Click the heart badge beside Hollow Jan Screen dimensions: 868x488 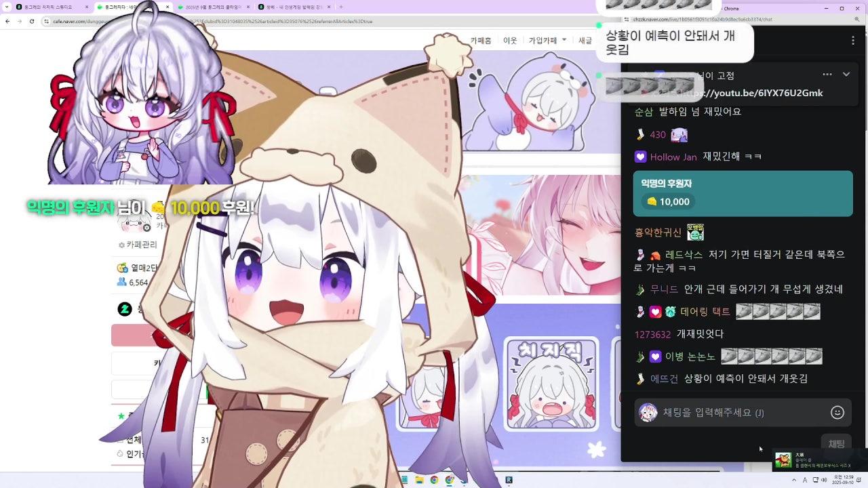click(640, 157)
